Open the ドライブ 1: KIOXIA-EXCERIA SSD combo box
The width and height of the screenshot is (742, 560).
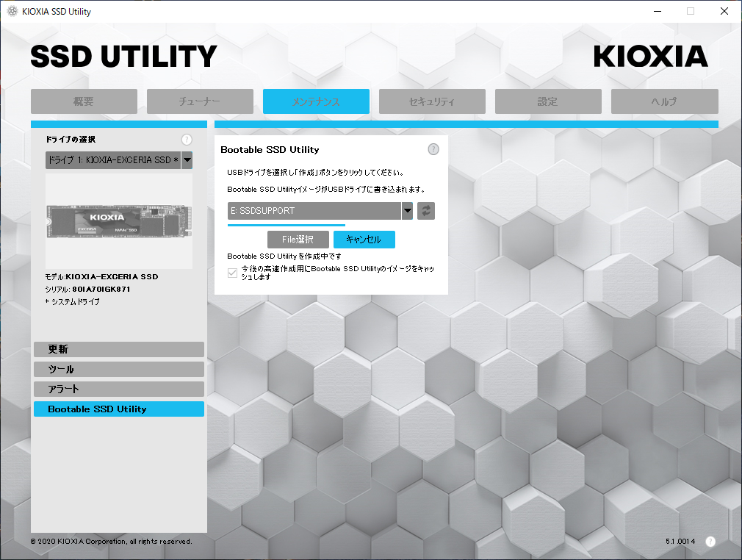(x=119, y=160)
